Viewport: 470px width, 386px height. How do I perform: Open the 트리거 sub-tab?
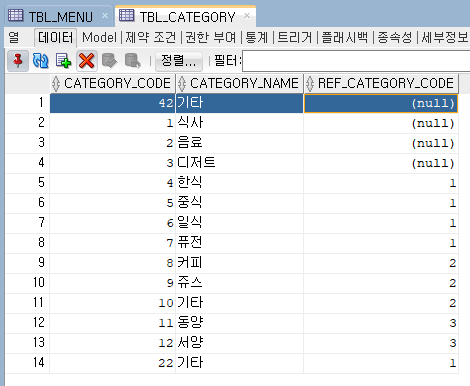[294, 37]
